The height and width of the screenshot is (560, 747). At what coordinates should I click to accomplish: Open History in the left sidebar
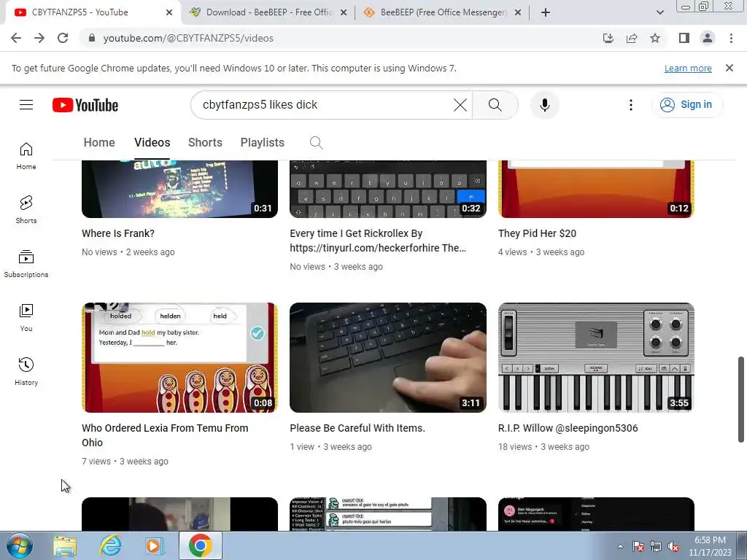[26, 371]
